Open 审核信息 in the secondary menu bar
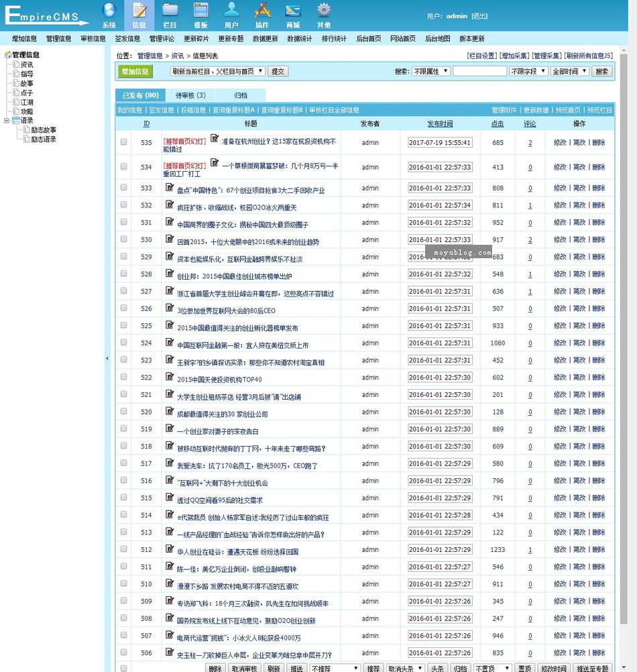The width and height of the screenshot is (637, 672). tap(93, 39)
